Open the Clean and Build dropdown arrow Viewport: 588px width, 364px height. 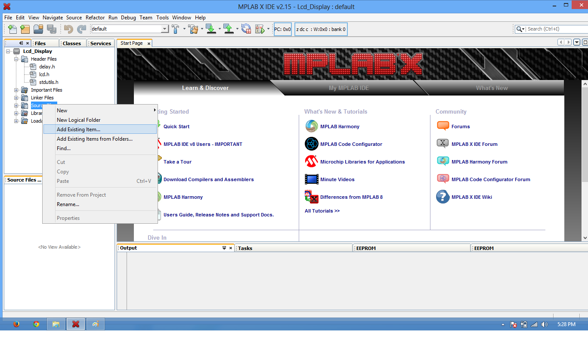tap(201, 29)
